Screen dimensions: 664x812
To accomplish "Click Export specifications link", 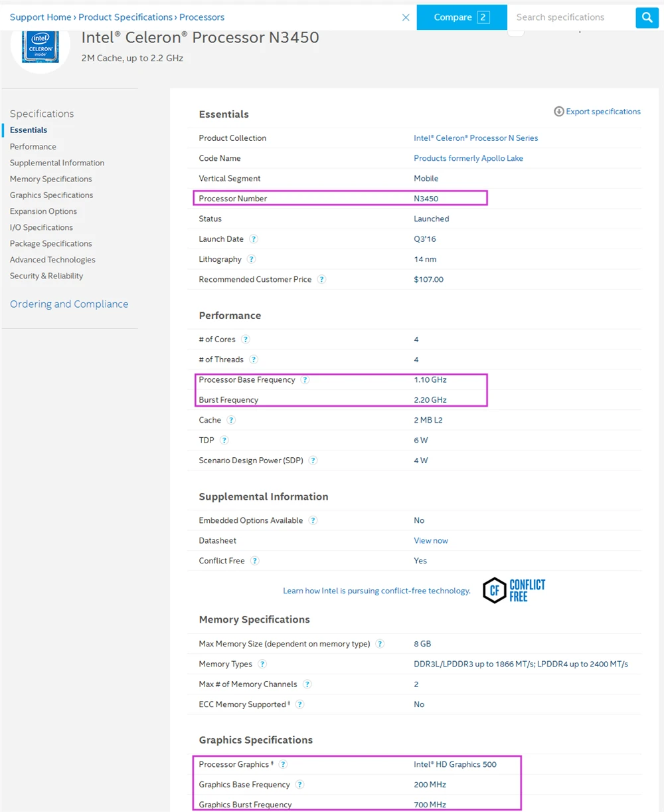I will point(603,112).
